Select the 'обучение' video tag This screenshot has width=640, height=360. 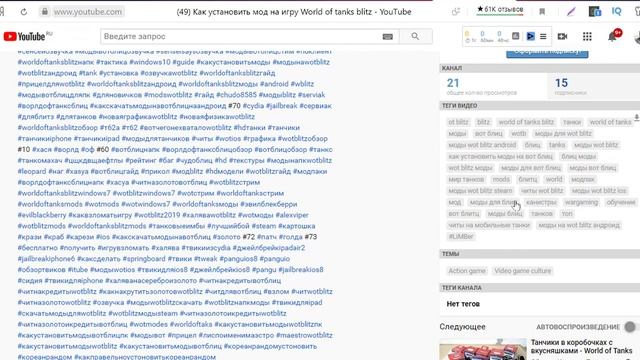(x=620, y=202)
